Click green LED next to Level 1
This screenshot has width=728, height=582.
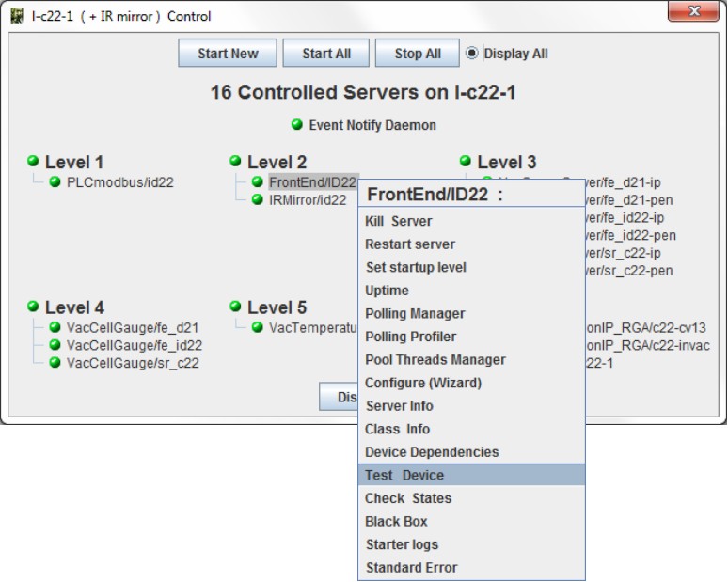[x=34, y=162]
